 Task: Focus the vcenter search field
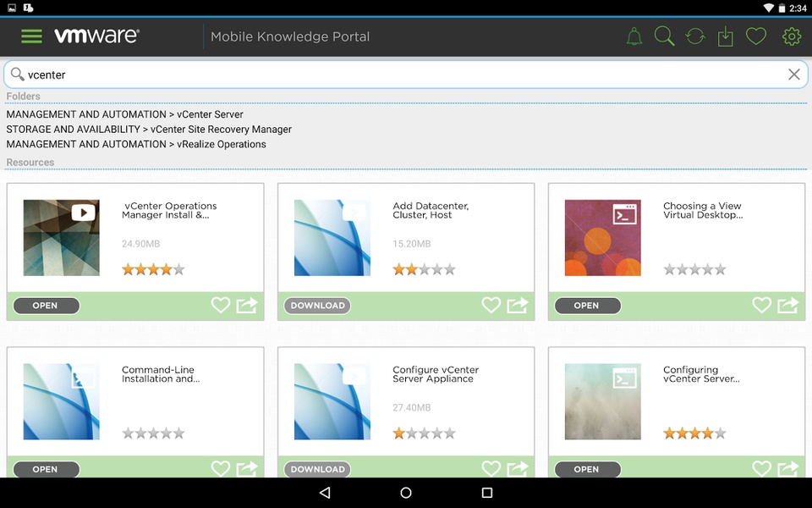405,75
